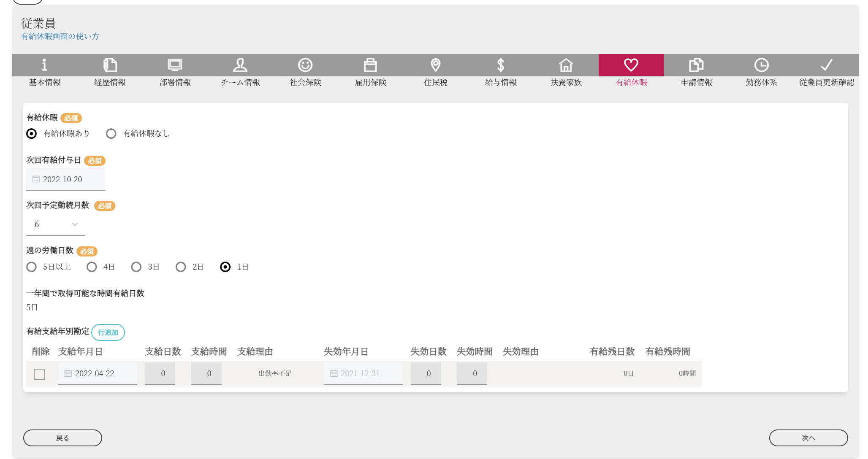Image resolution: width=868 pixels, height=459 pixels.
Task: Select the 部署情報 monitor icon
Action: tap(175, 65)
